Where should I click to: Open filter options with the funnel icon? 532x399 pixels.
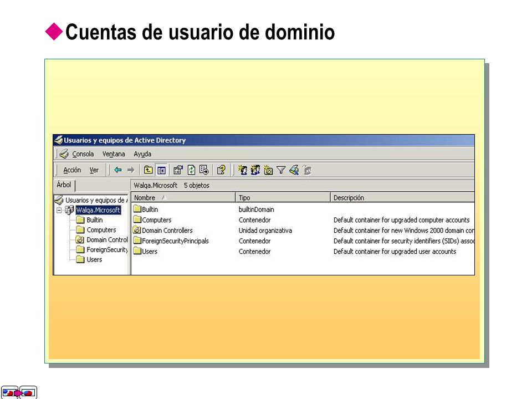click(x=281, y=170)
